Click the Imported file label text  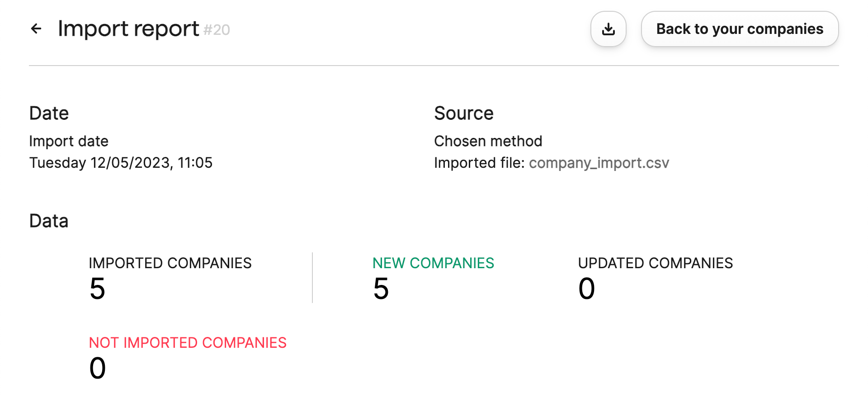(479, 163)
